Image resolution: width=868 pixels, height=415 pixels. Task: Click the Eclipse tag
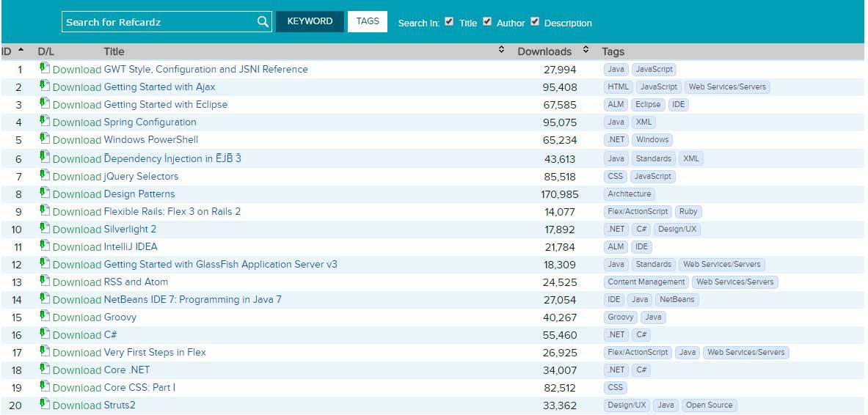coord(648,105)
